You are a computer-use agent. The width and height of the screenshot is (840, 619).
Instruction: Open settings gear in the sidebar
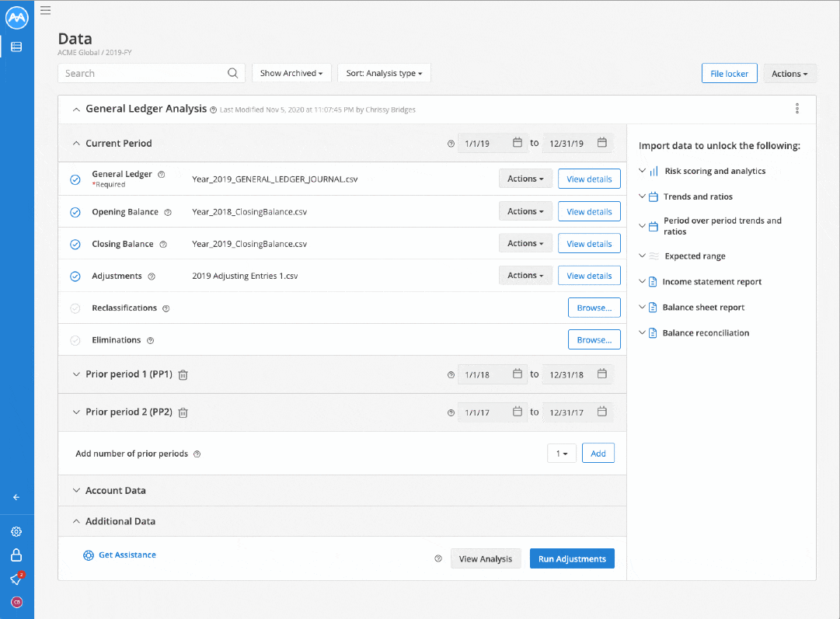[x=16, y=532]
